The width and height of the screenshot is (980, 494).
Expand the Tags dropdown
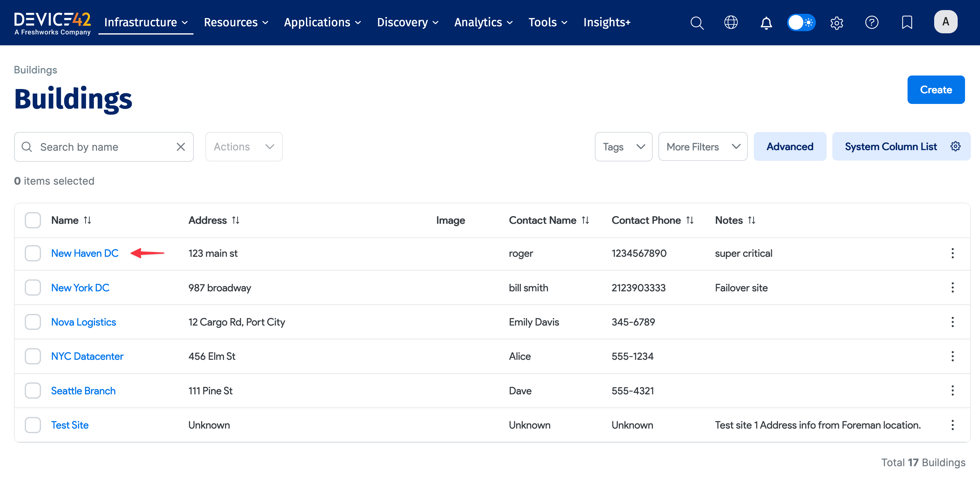click(623, 147)
